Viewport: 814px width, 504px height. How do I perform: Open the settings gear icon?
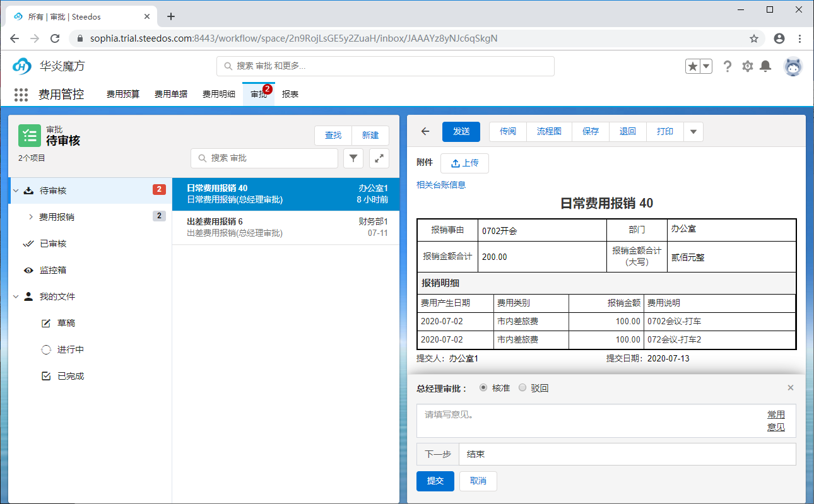[x=747, y=66]
